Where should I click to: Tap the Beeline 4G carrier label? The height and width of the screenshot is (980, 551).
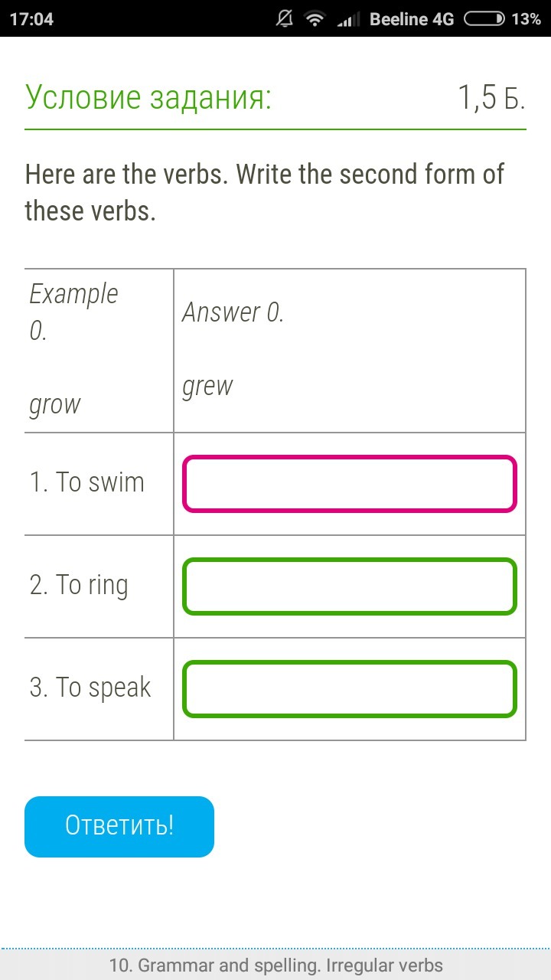tap(412, 19)
